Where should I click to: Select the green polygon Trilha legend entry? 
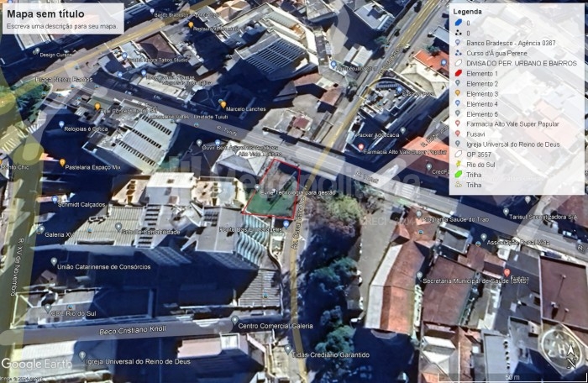click(468, 175)
